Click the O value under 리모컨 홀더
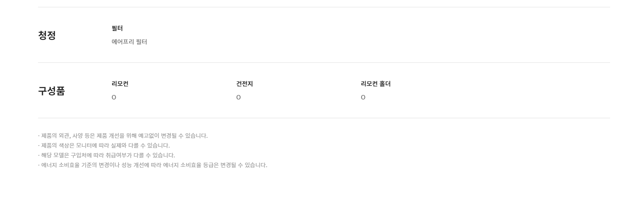 363,97
